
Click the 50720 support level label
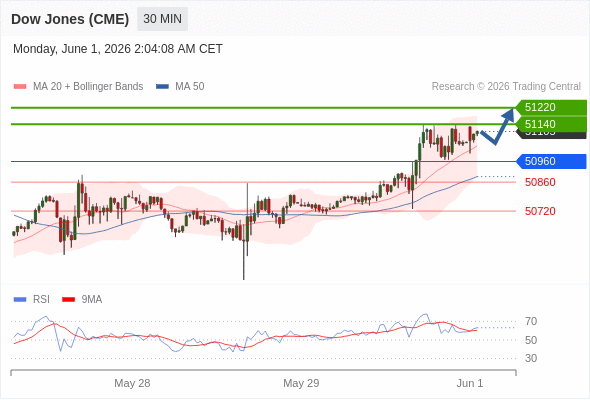[x=540, y=211]
